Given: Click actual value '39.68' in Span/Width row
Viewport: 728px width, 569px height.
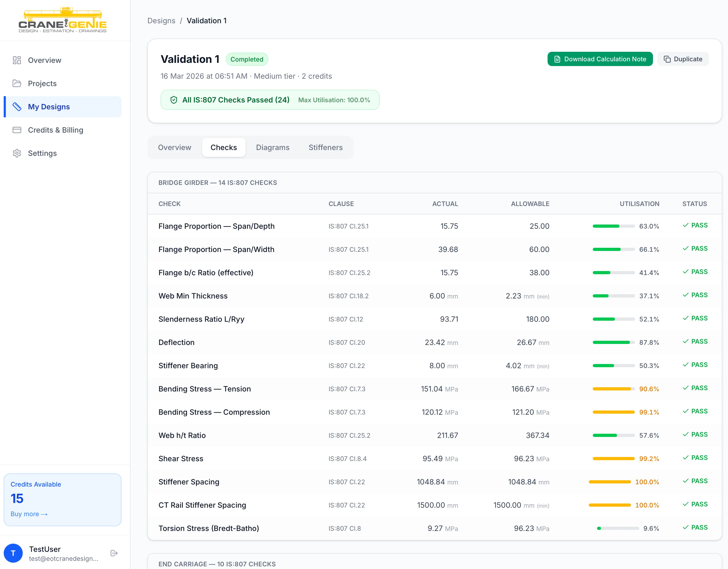Looking at the screenshot, I should (x=448, y=249).
